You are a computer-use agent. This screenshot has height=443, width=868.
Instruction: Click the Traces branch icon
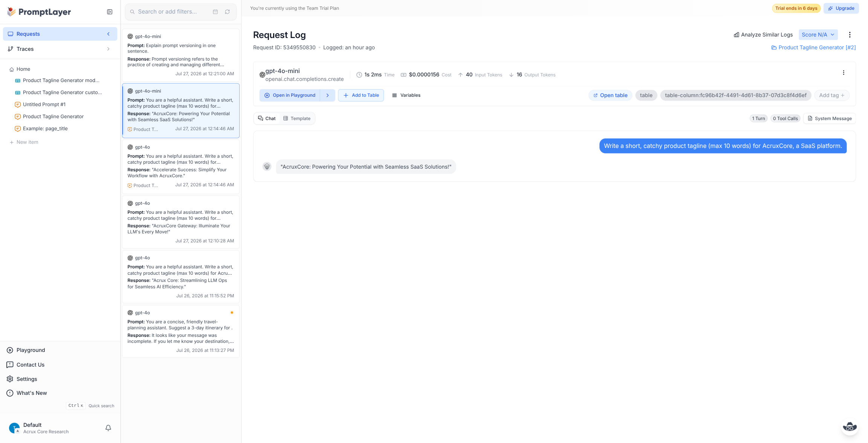11,49
